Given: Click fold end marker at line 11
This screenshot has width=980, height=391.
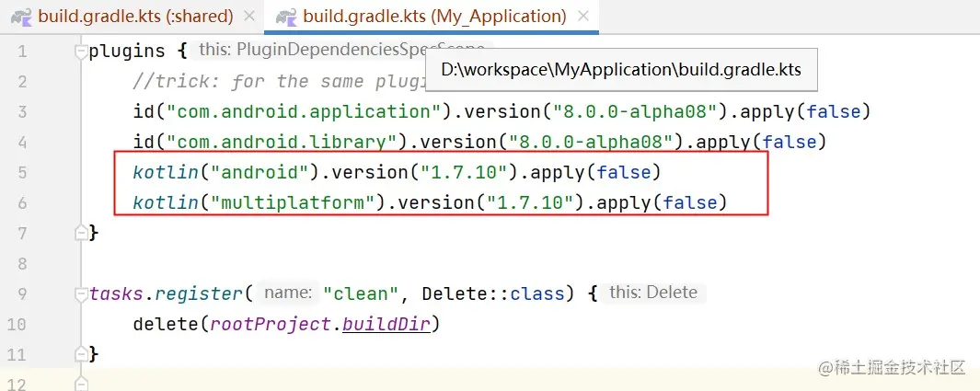Looking at the screenshot, I should click(x=81, y=354).
